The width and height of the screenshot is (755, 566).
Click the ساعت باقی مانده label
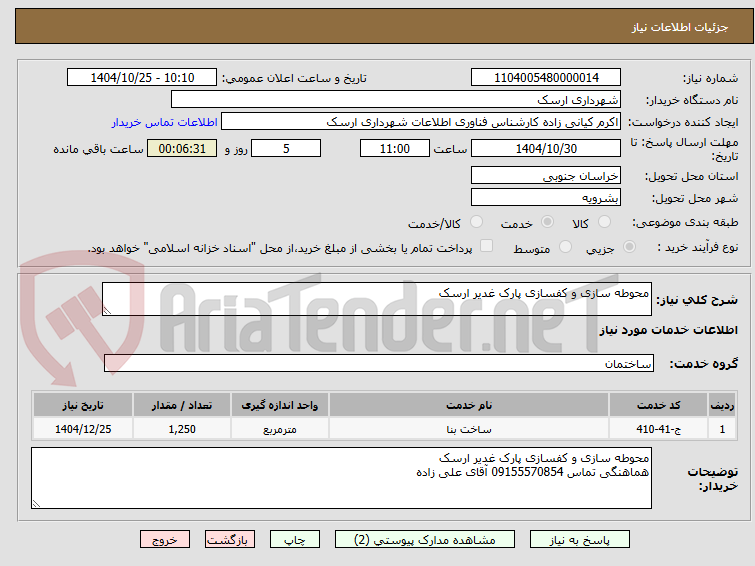pos(98,149)
